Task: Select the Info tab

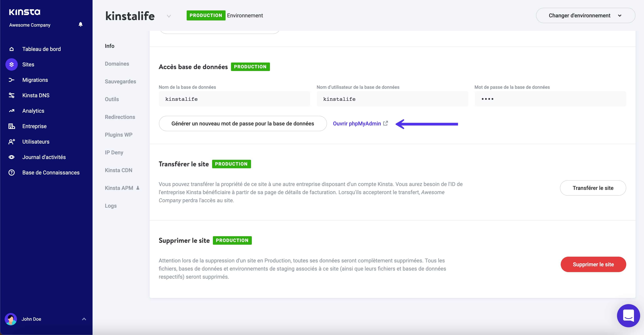Action: [x=110, y=46]
